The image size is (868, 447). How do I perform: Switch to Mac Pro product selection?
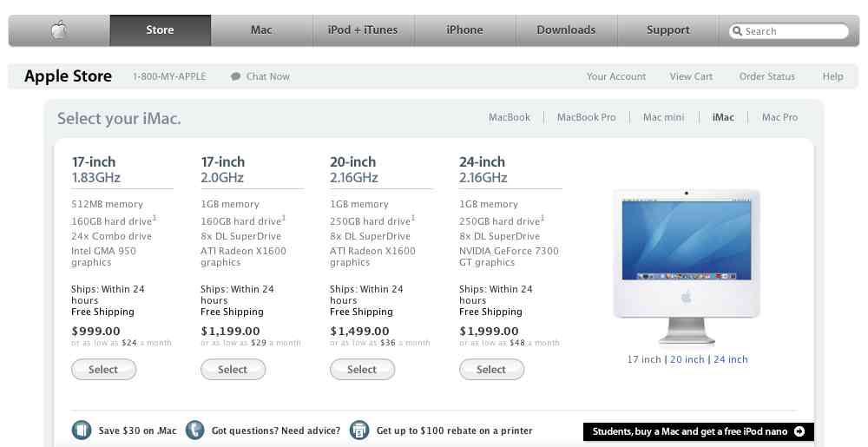point(779,117)
